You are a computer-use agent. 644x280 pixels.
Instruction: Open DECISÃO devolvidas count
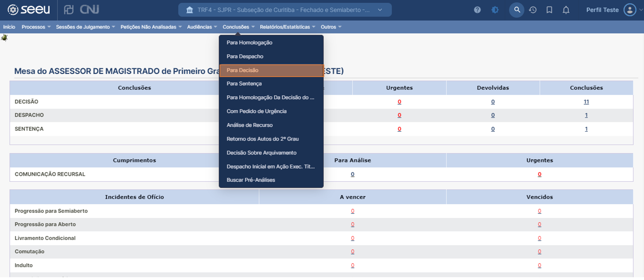[493, 102]
